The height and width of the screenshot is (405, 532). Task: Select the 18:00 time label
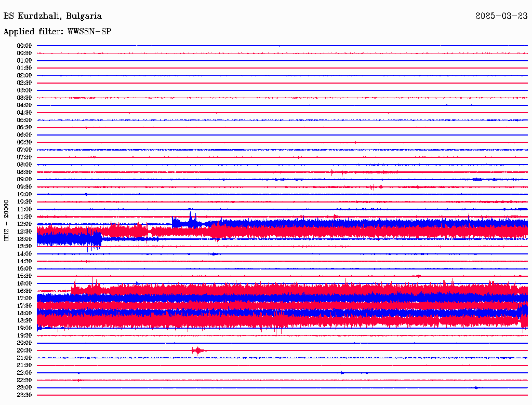[x=24, y=314]
